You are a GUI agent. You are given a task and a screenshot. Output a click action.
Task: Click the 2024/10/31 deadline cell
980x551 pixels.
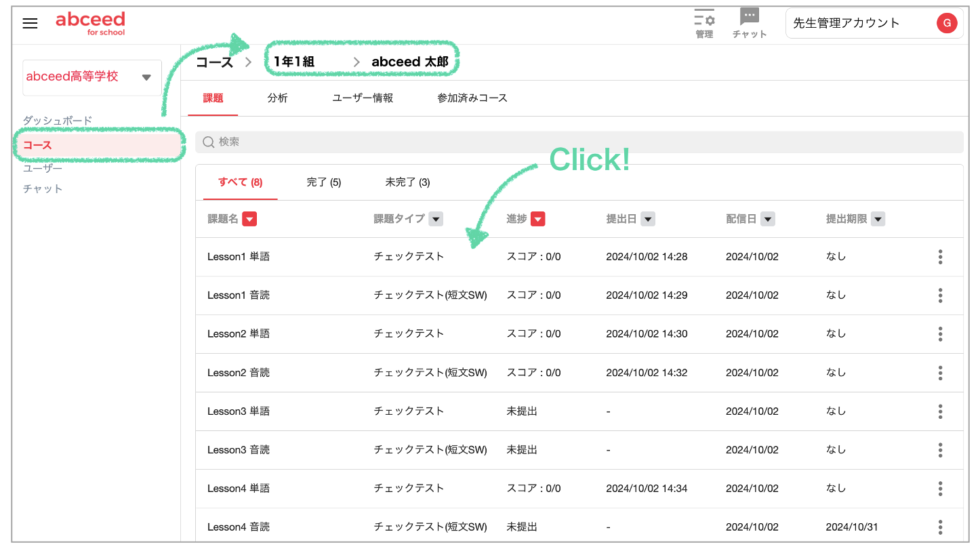(852, 527)
